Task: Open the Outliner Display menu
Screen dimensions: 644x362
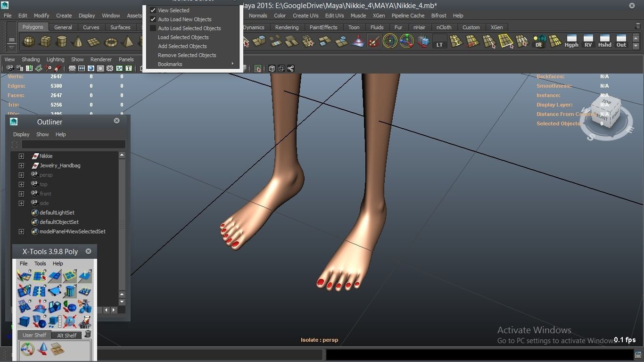Action: point(21,134)
